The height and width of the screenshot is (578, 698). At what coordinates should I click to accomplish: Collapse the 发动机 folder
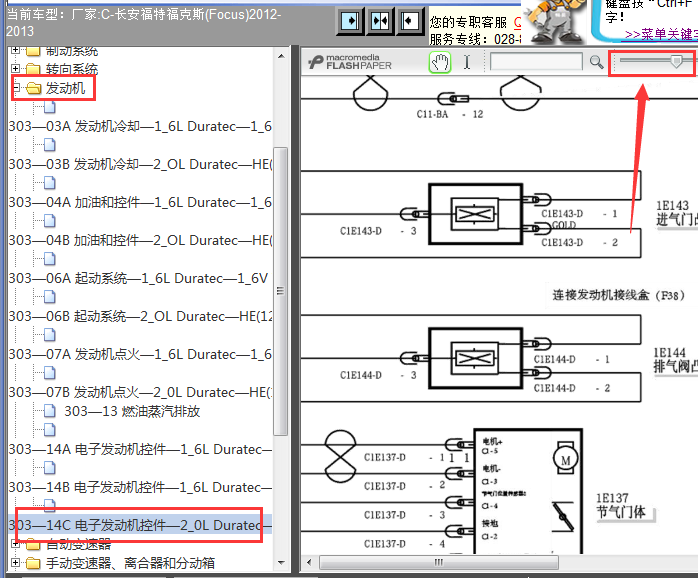coord(16,88)
